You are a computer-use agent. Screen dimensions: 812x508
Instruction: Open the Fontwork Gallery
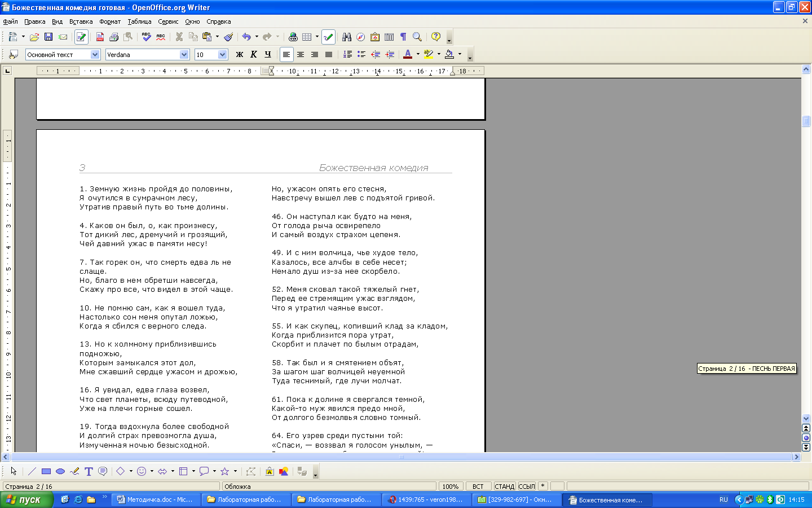click(270, 471)
